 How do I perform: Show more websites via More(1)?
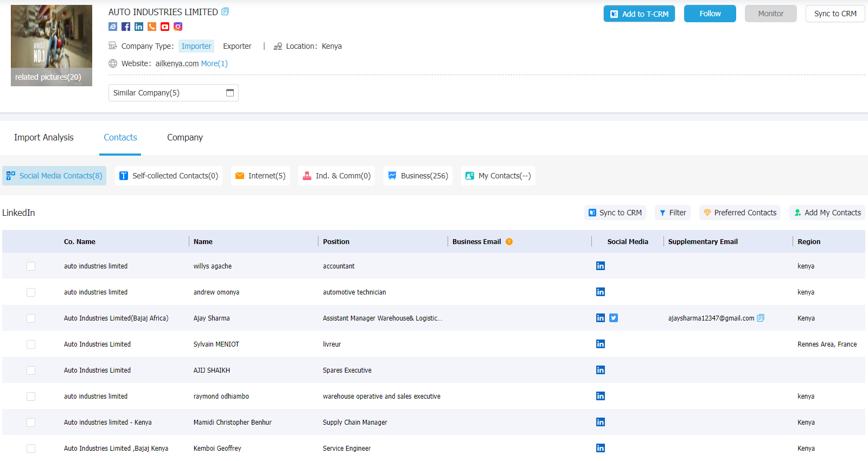click(x=214, y=63)
